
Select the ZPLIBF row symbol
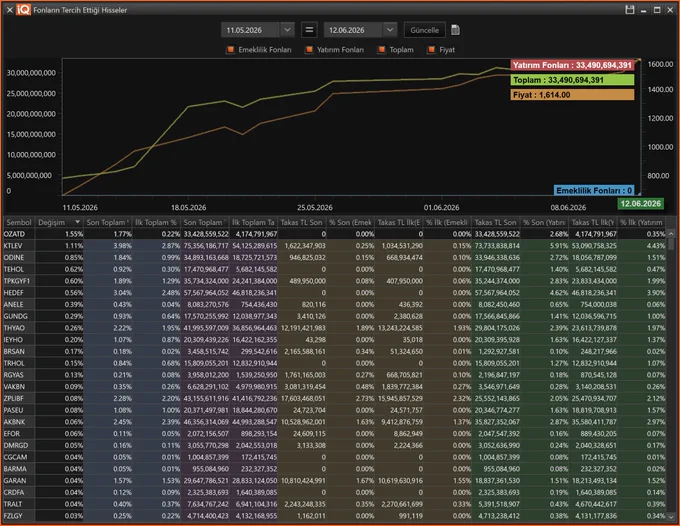[x=14, y=398]
